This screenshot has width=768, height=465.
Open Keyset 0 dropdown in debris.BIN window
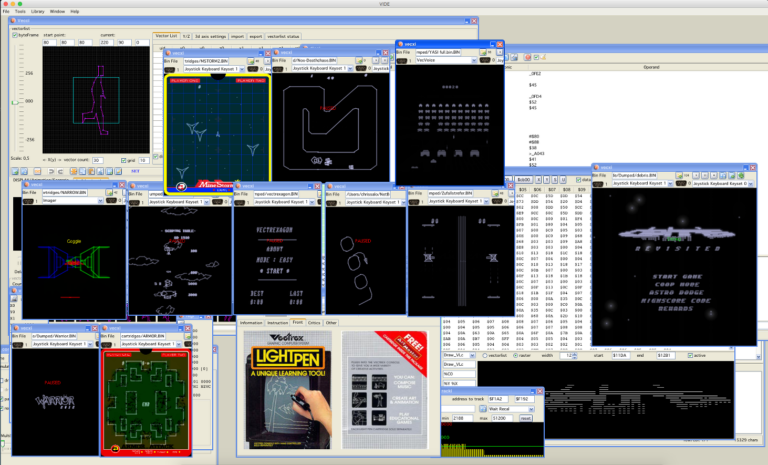point(722,183)
